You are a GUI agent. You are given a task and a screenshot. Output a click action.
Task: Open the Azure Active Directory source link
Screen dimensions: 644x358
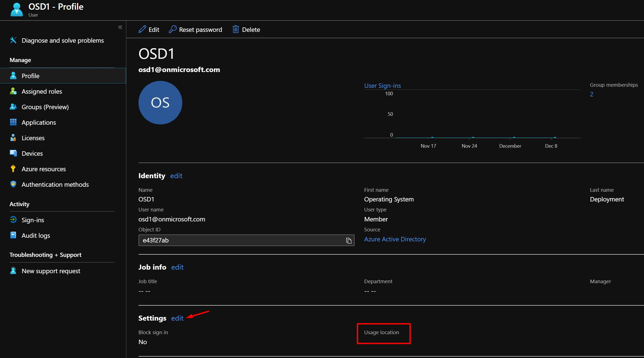click(x=395, y=239)
